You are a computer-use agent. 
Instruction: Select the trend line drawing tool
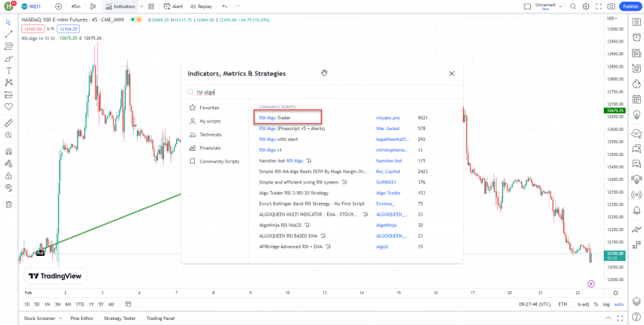pyautogui.click(x=9, y=34)
